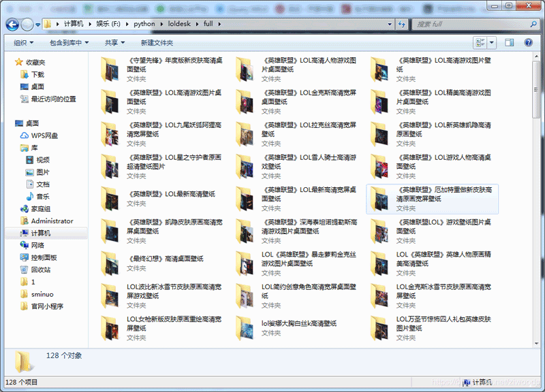The width and height of the screenshot is (545, 392).
Task: Click the file list vertical scrollbar thumb
Action: coord(536,90)
